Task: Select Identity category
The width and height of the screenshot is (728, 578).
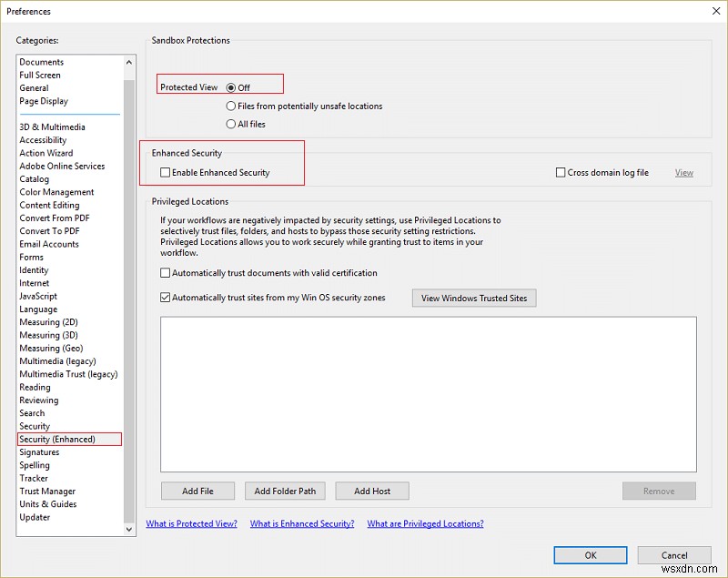Action: tap(34, 269)
